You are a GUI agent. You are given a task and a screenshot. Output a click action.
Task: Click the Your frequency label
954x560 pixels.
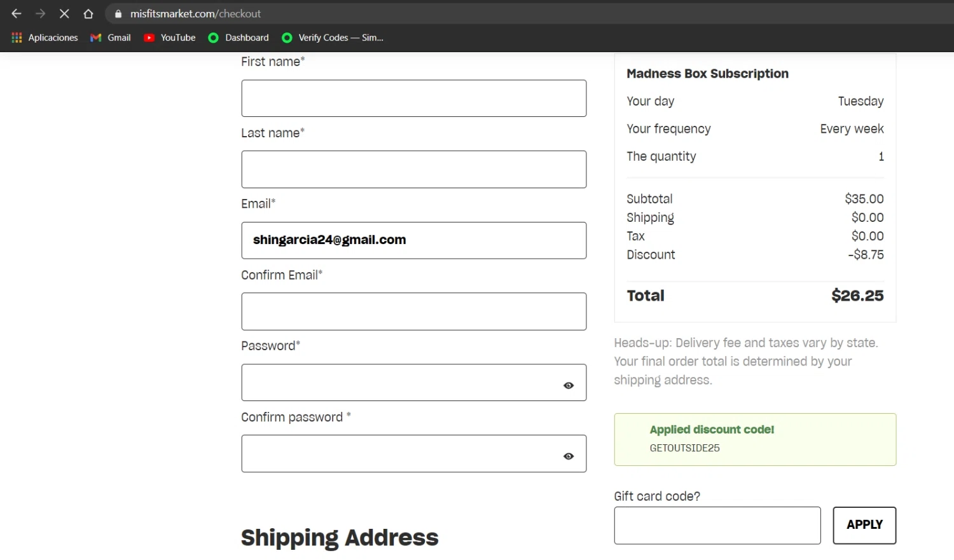(x=668, y=129)
